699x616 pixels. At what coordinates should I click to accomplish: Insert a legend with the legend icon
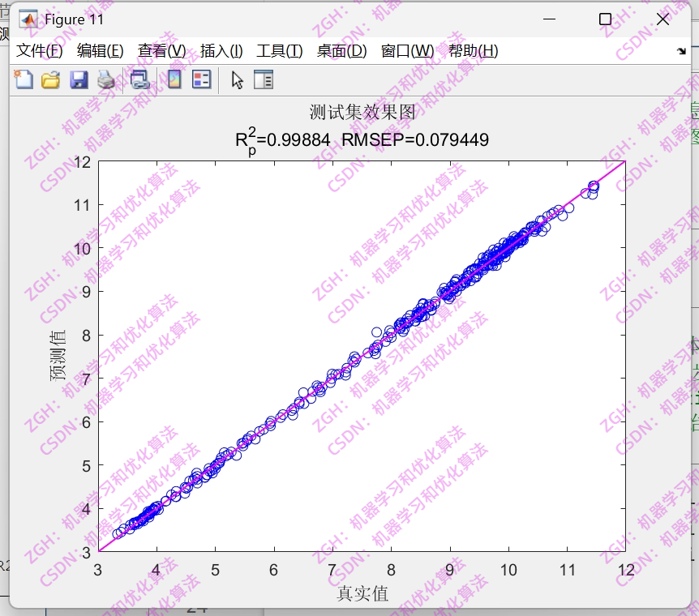tap(201, 79)
